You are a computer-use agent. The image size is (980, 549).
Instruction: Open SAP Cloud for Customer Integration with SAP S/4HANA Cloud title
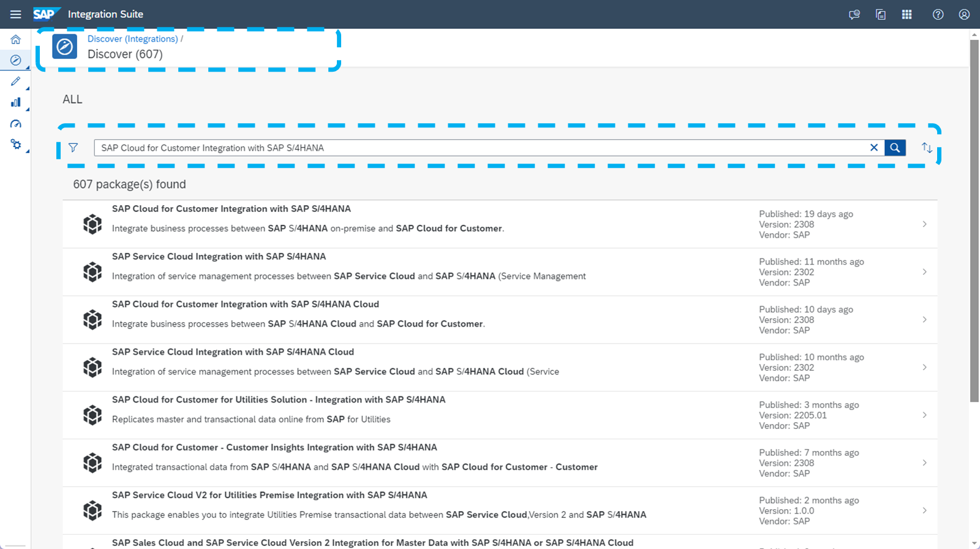click(246, 305)
